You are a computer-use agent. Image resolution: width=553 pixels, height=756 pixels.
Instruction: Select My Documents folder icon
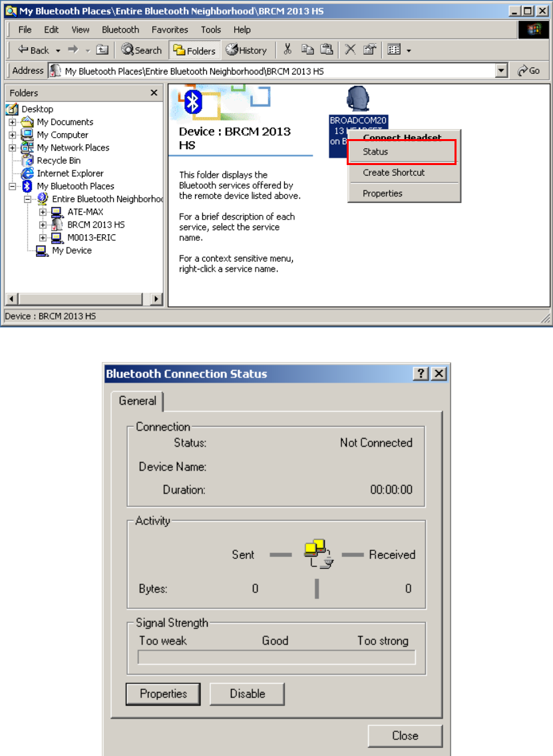click(27, 122)
